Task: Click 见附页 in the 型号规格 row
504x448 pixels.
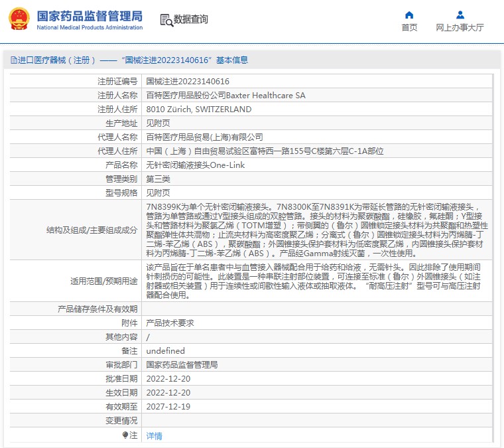Action: [158, 193]
